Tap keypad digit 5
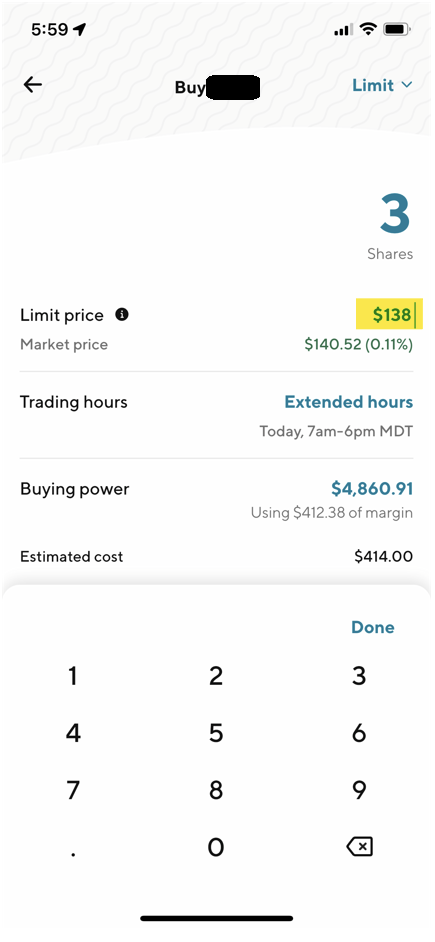This screenshot has width=435, height=942. 216,733
